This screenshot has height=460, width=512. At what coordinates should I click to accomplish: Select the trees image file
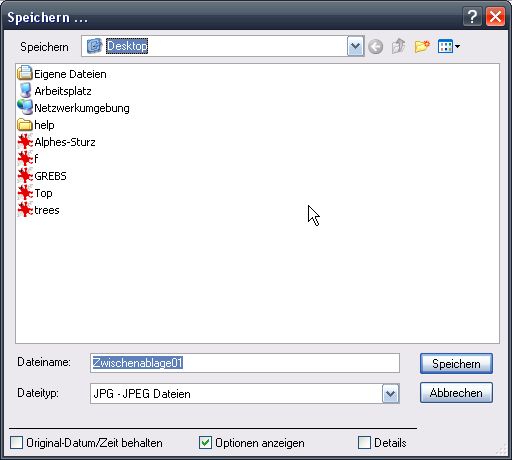point(38,210)
